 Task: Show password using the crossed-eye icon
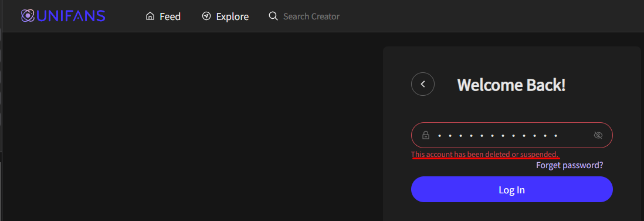598,135
